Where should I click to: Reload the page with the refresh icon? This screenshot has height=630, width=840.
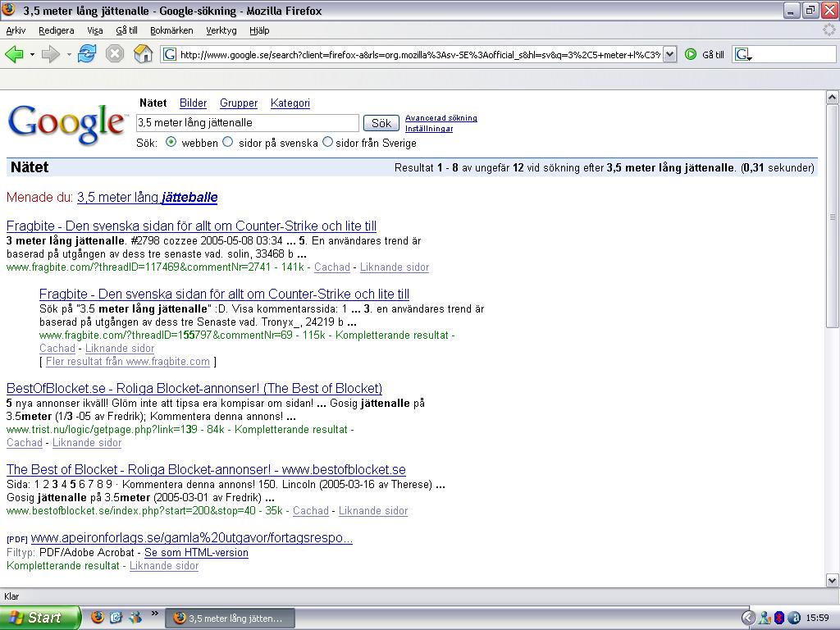(87, 54)
